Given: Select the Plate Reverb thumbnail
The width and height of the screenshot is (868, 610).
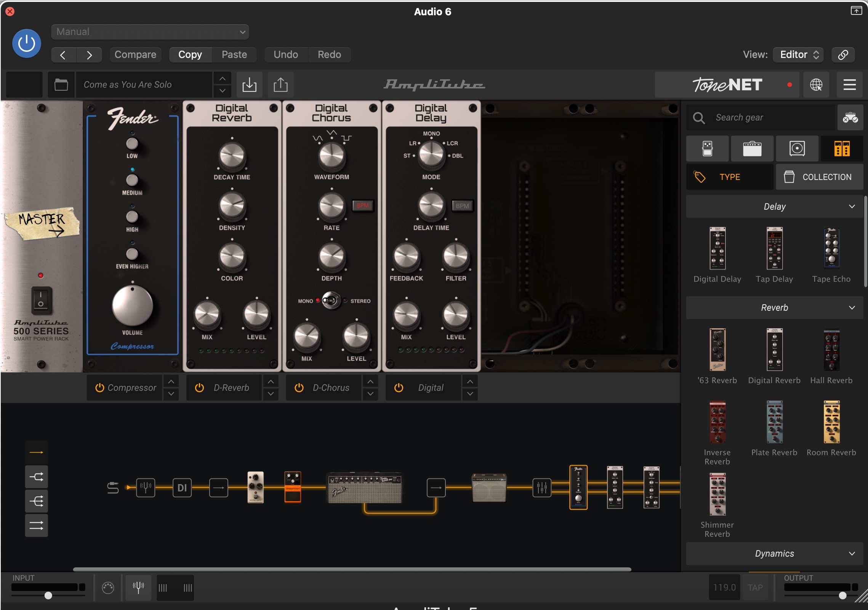Looking at the screenshot, I should tap(774, 422).
